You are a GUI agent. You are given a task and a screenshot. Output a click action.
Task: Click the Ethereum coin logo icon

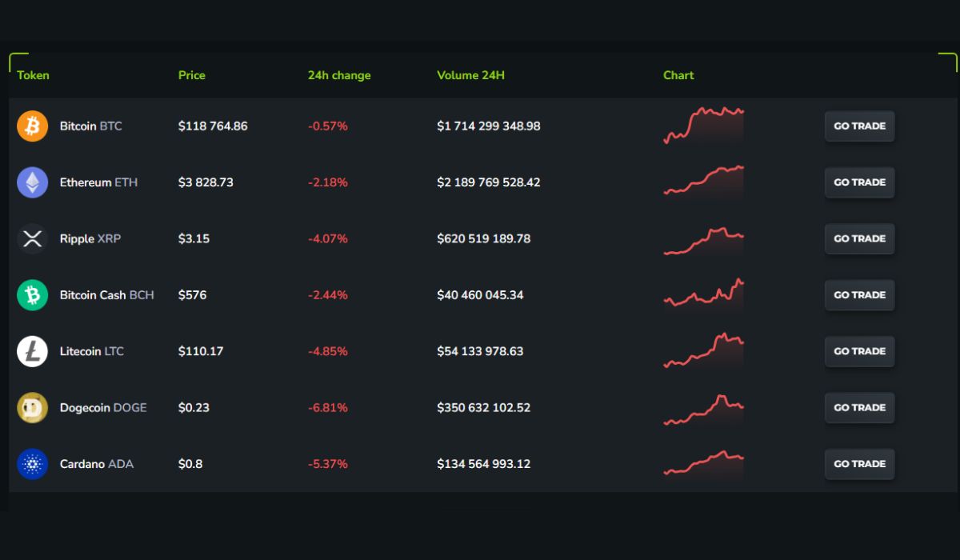click(x=32, y=182)
